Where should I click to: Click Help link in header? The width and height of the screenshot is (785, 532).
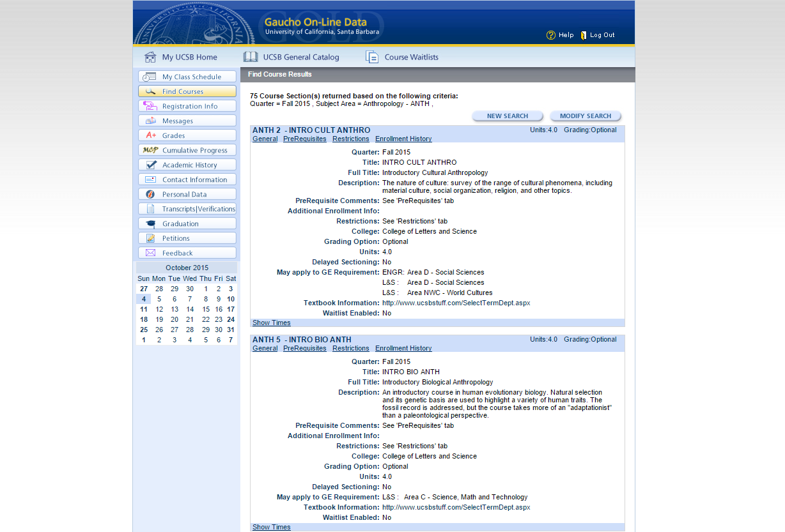click(566, 35)
